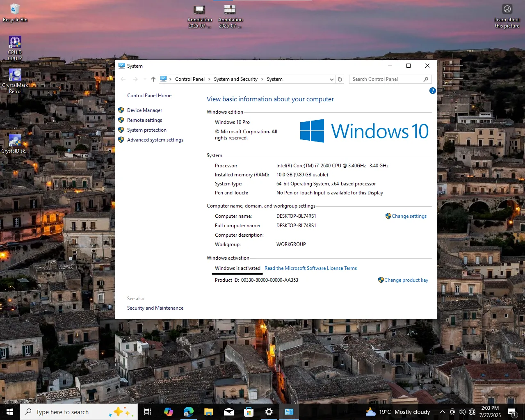Viewport: 525px width, 420px height.
Task: Open Control Panel Home link
Action: [149, 96]
